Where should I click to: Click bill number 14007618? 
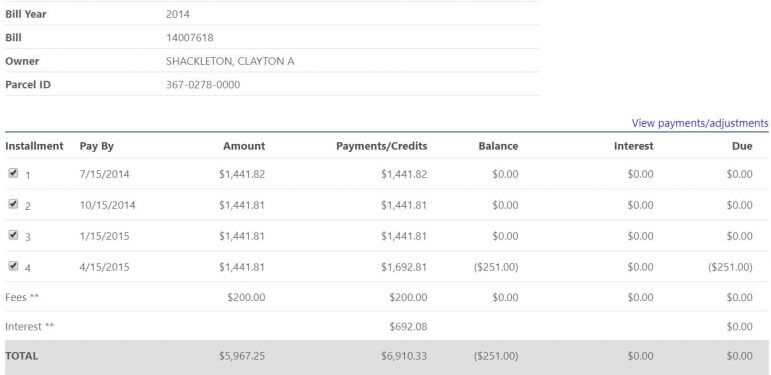(x=190, y=37)
